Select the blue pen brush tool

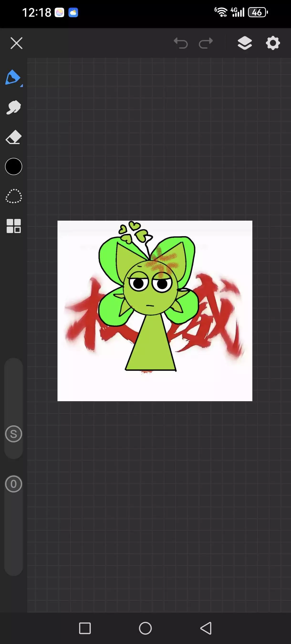[13, 78]
